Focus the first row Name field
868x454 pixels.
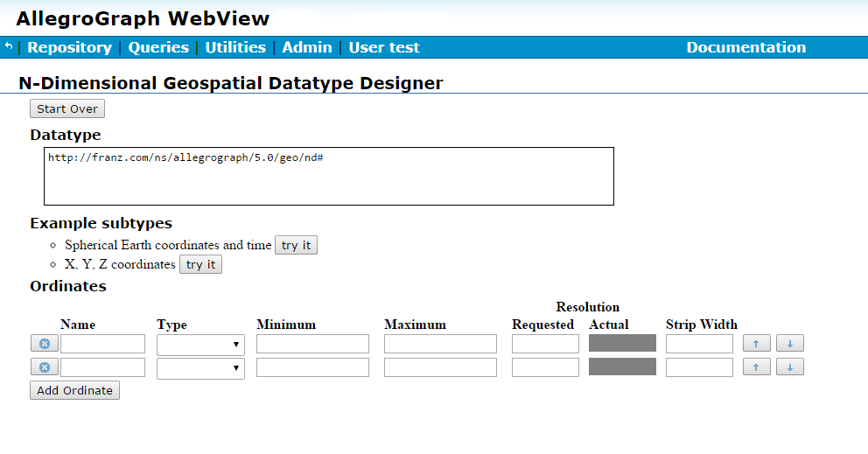[x=102, y=344]
